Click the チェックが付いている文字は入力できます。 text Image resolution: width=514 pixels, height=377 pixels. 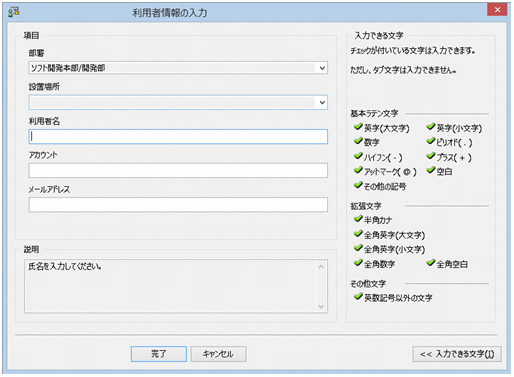pos(412,51)
